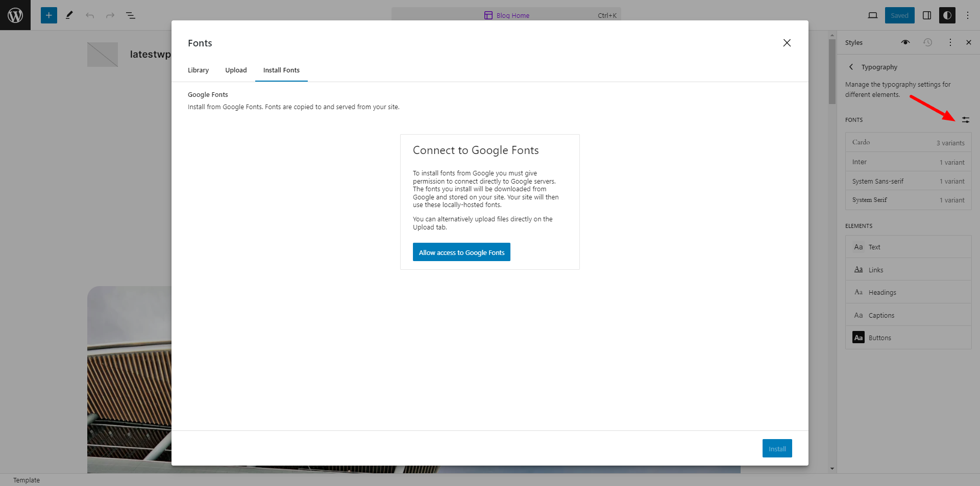This screenshot has height=486, width=980.
Task: Select the Tools pencil icon
Action: [x=69, y=15]
